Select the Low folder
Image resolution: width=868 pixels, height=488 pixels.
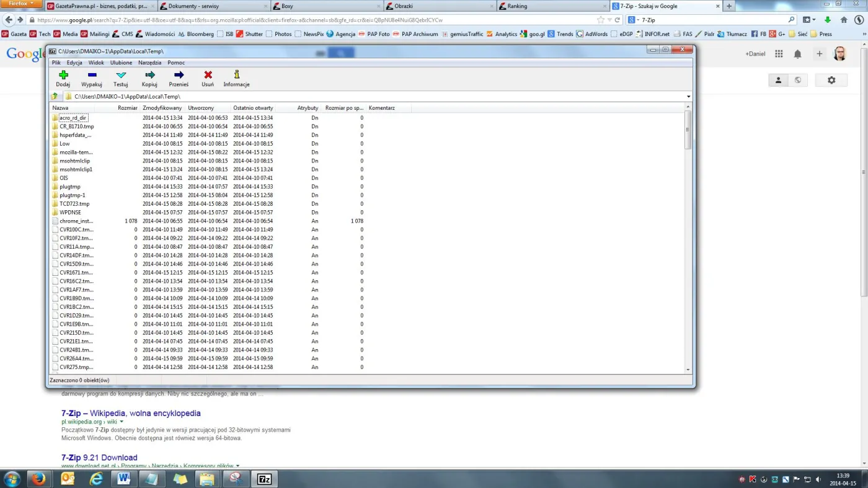(64, 144)
